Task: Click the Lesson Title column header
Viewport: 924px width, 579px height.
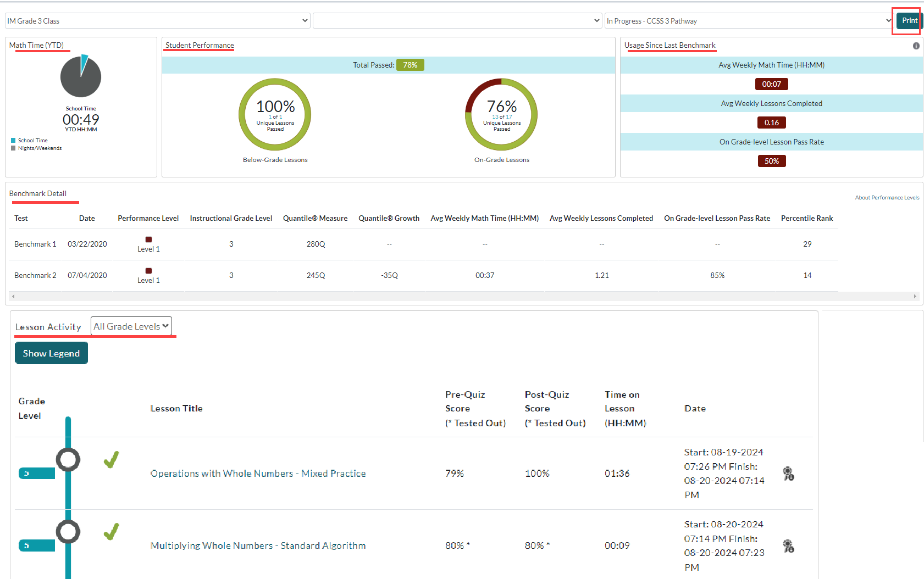Action: pos(176,409)
